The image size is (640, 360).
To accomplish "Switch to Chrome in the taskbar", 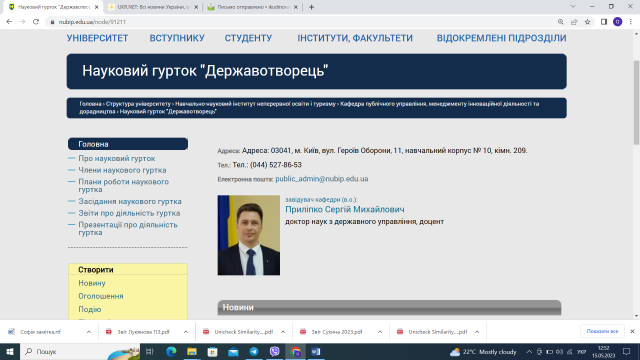I will (x=296, y=351).
